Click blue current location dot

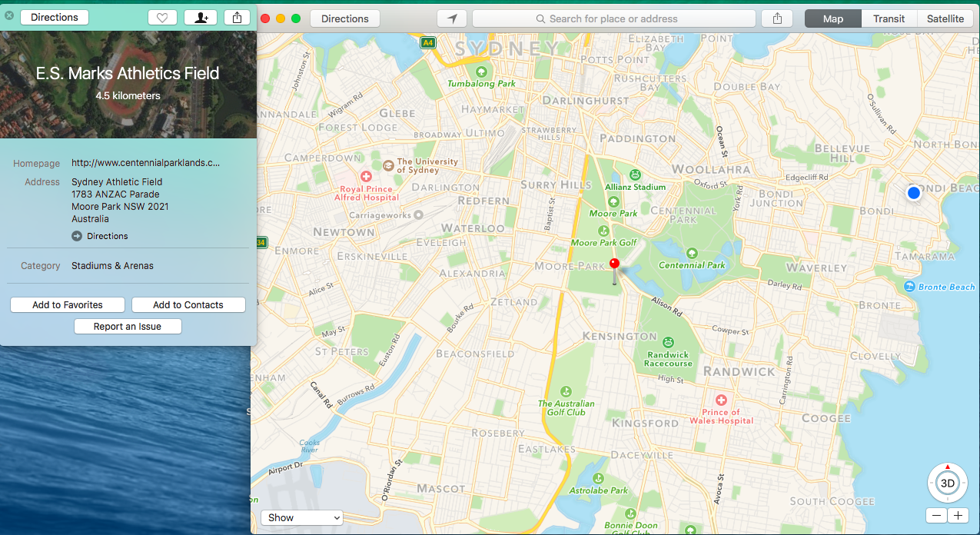(913, 193)
